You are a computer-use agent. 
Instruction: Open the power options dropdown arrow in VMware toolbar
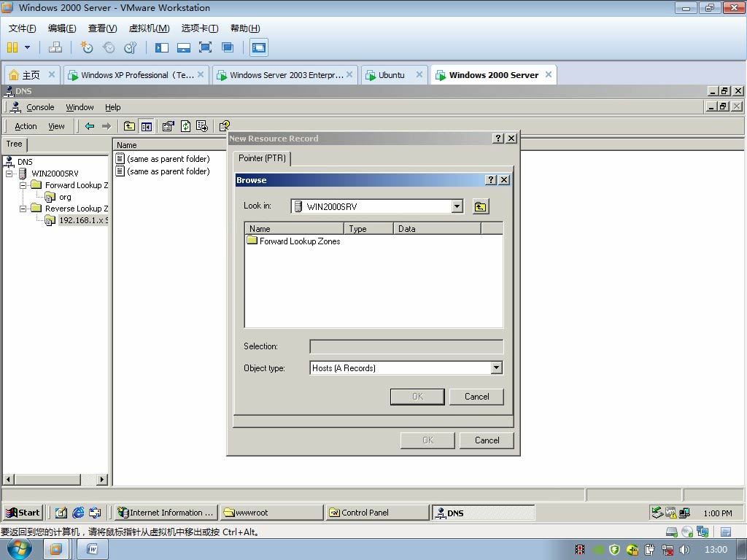tap(27, 47)
